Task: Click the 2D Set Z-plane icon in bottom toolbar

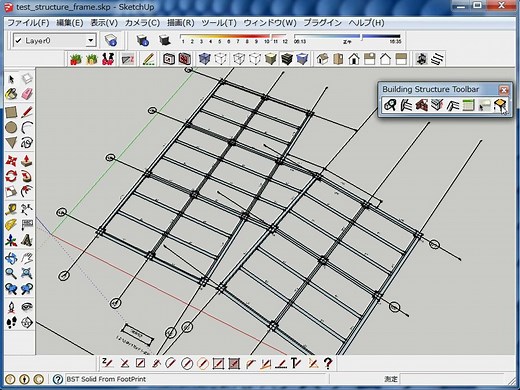Action: (108, 363)
